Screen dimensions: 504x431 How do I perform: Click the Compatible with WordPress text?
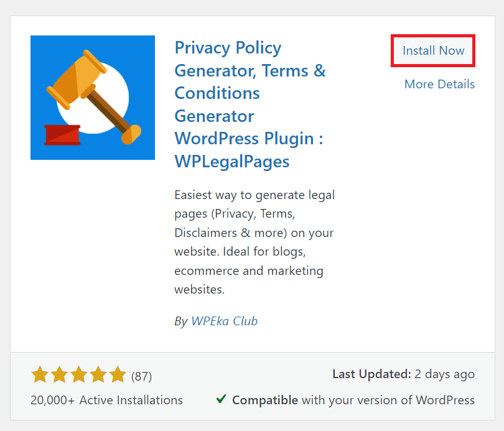point(355,400)
